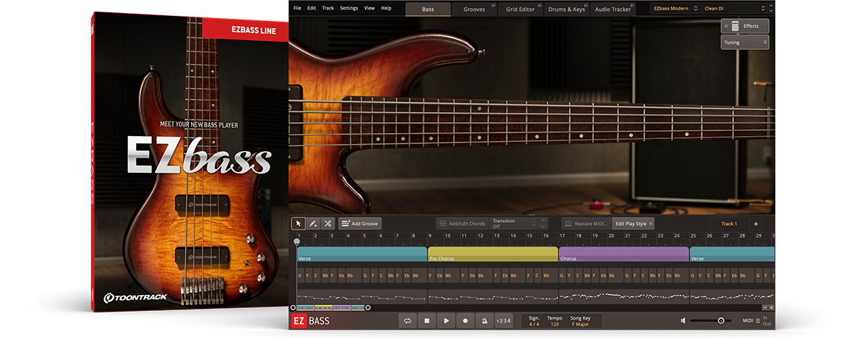Screen dimensions: 868x353
Task: Select the arrow pointer tool
Action: coord(298,224)
